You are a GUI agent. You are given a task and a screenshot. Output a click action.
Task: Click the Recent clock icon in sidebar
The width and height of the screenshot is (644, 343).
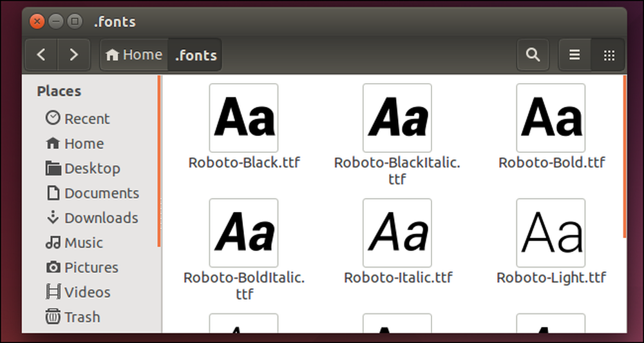pyautogui.click(x=53, y=118)
